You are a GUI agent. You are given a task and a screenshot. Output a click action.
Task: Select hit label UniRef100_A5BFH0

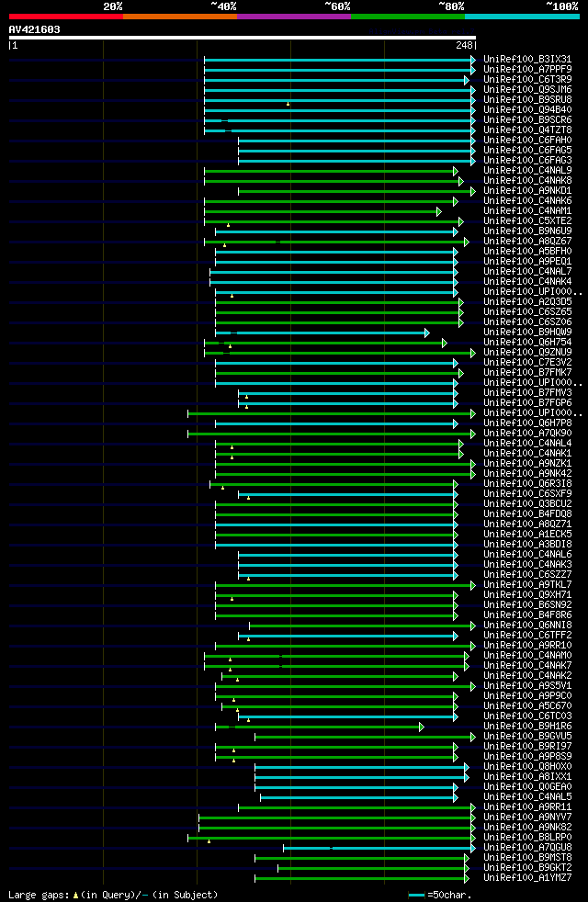tap(527, 252)
